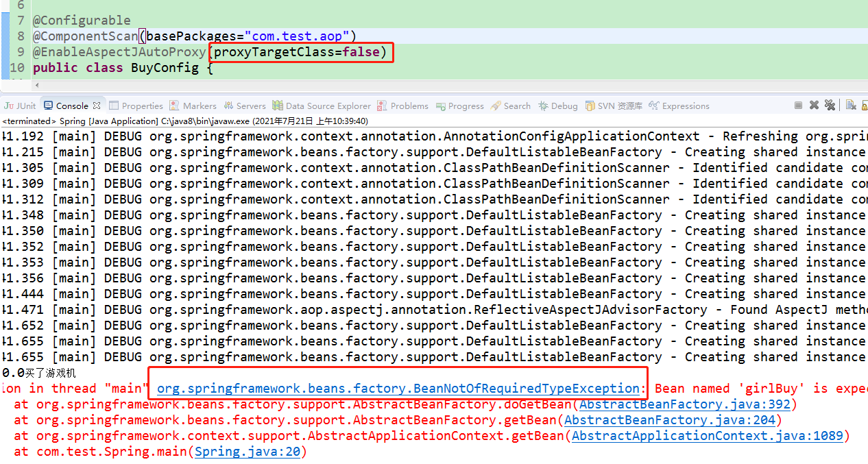Open the BeanNotOfRequiredTypeException link

pyautogui.click(x=398, y=389)
